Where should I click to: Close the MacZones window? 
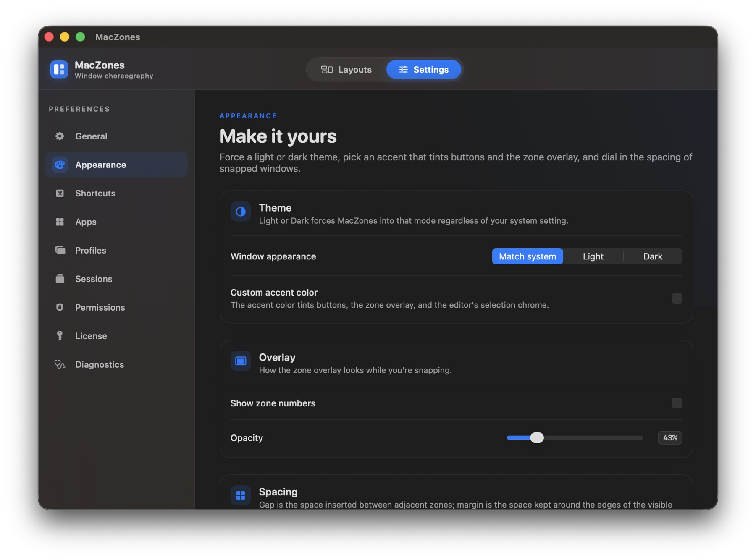(49, 37)
